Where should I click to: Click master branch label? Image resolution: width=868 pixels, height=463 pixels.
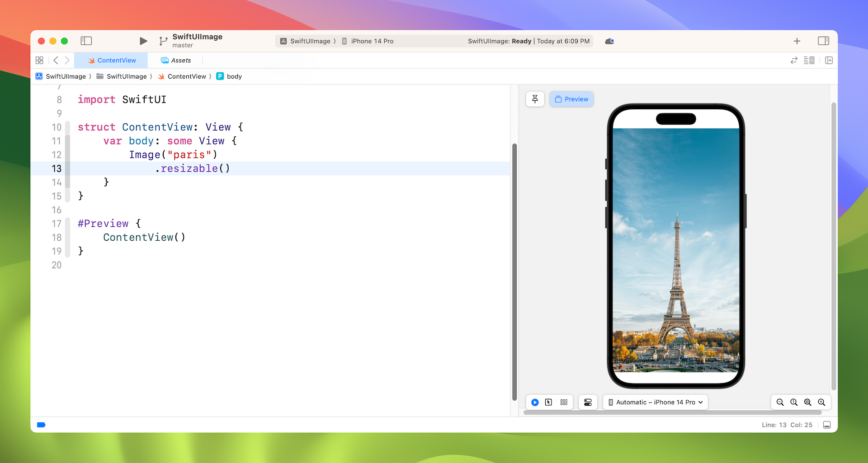pyautogui.click(x=183, y=45)
